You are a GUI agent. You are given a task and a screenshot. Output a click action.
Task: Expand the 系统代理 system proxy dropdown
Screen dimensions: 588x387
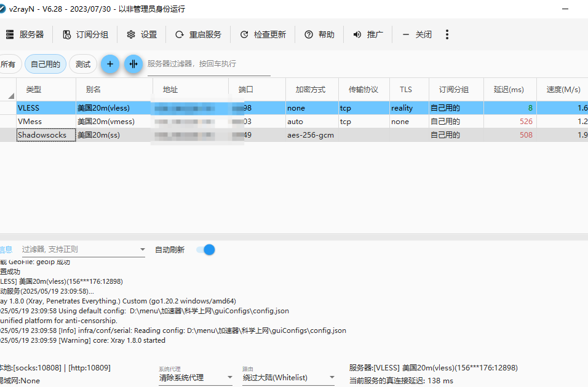point(229,378)
